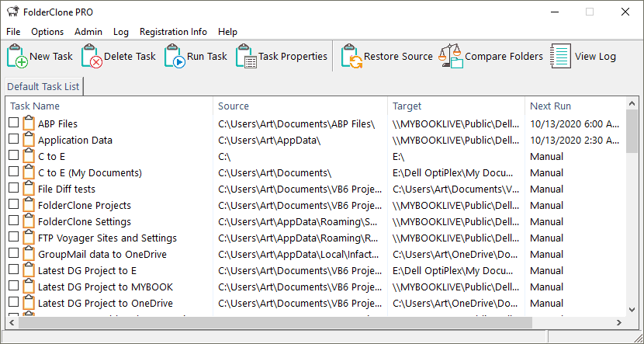Check the ABP Files task checkbox
644x344 pixels.
(14, 122)
